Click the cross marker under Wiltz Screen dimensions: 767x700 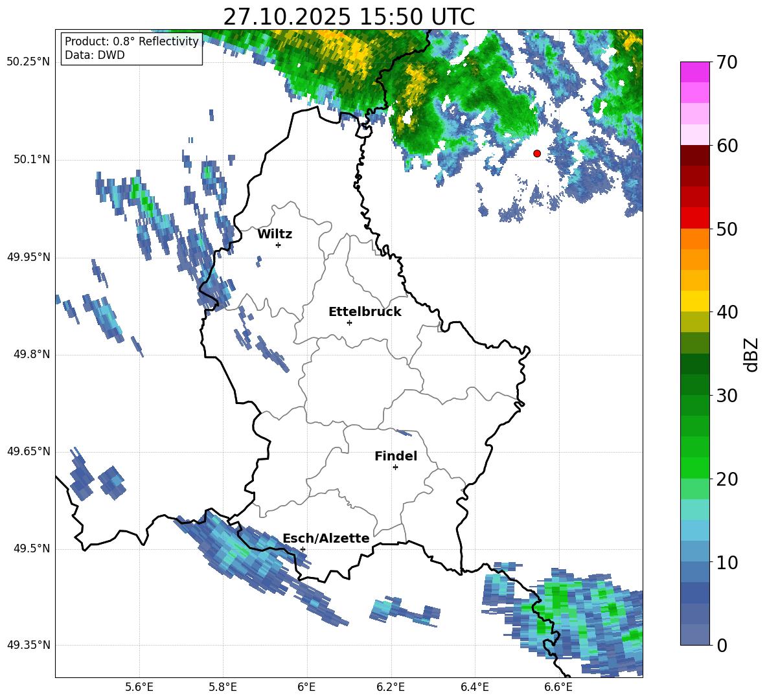[x=279, y=245]
